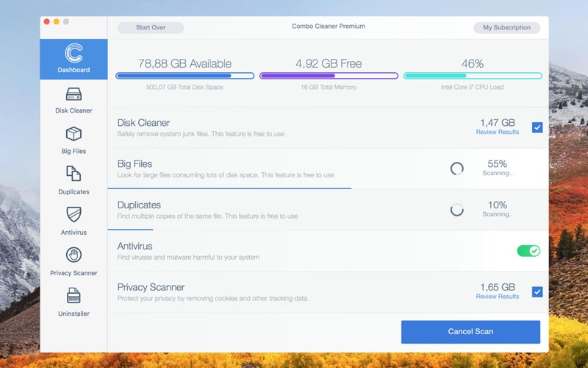Cancel the running scan
Viewport: 588px width, 368px height.
click(470, 332)
